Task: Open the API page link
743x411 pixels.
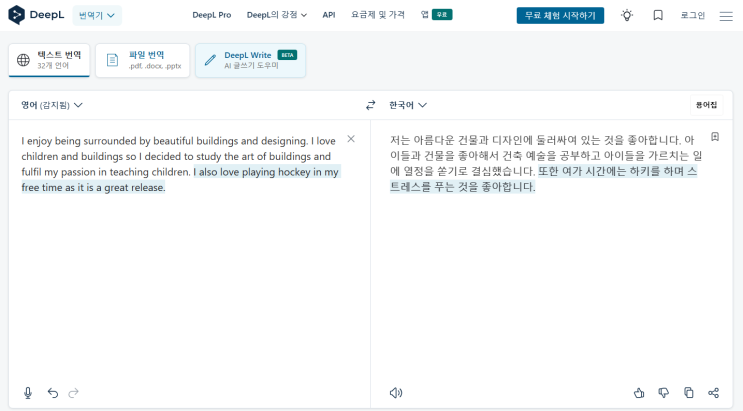Action: [x=328, y=15]
